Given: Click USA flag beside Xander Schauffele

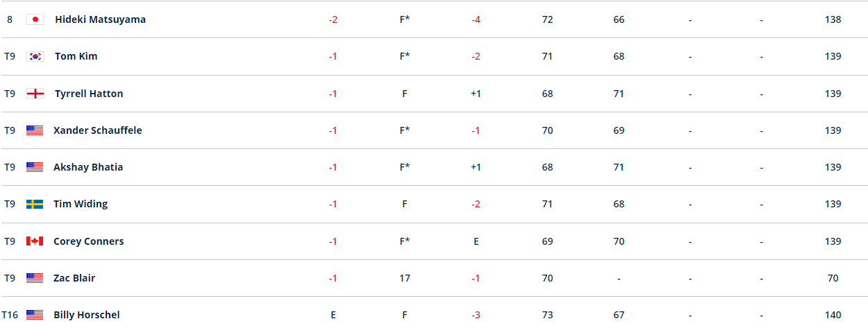Looking at the screenshot, I should pos(35,130).
